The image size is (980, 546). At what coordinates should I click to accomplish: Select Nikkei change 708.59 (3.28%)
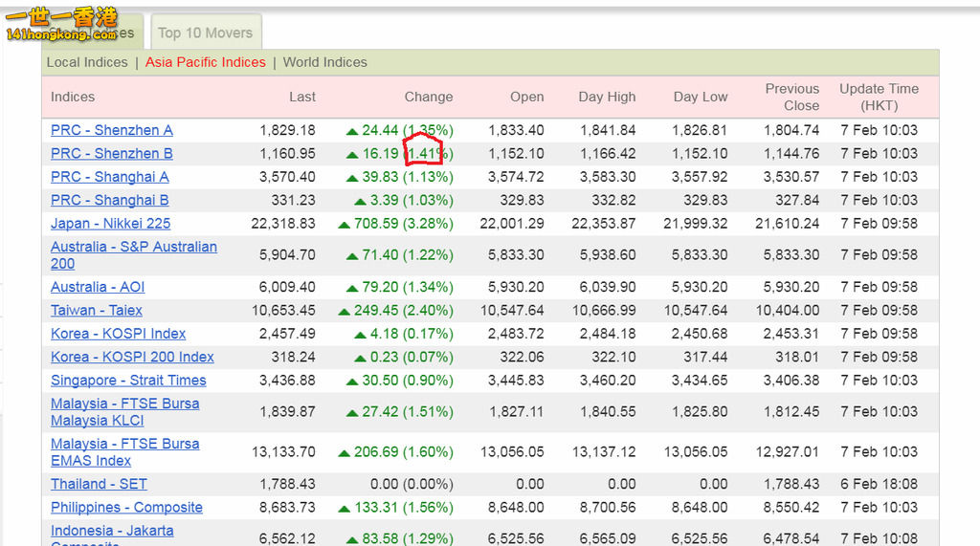pyautogui.click(x=404, y=224)
